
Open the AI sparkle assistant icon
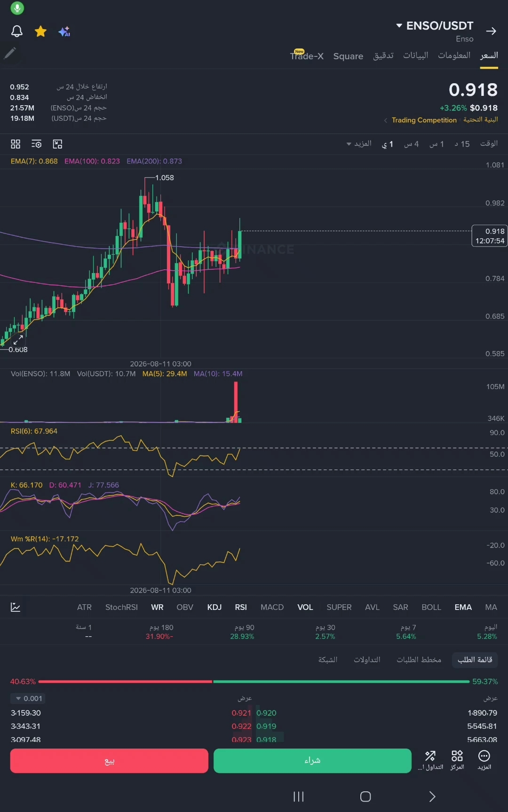(64, 31)
